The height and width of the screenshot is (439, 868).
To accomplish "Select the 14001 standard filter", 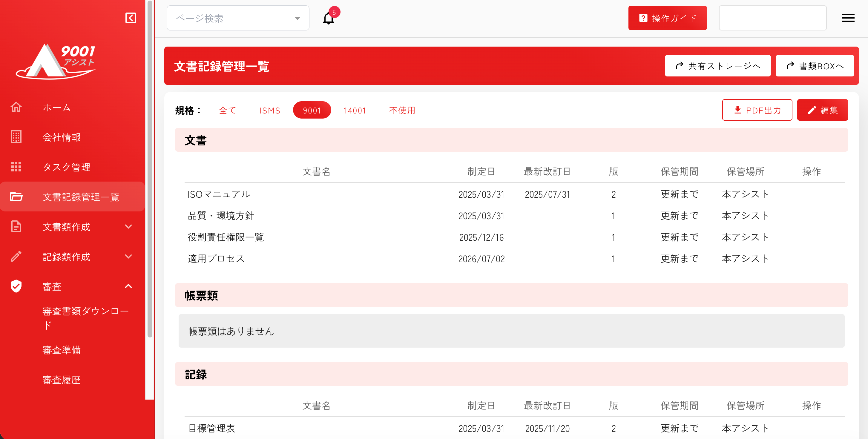I will pos(355,110).
